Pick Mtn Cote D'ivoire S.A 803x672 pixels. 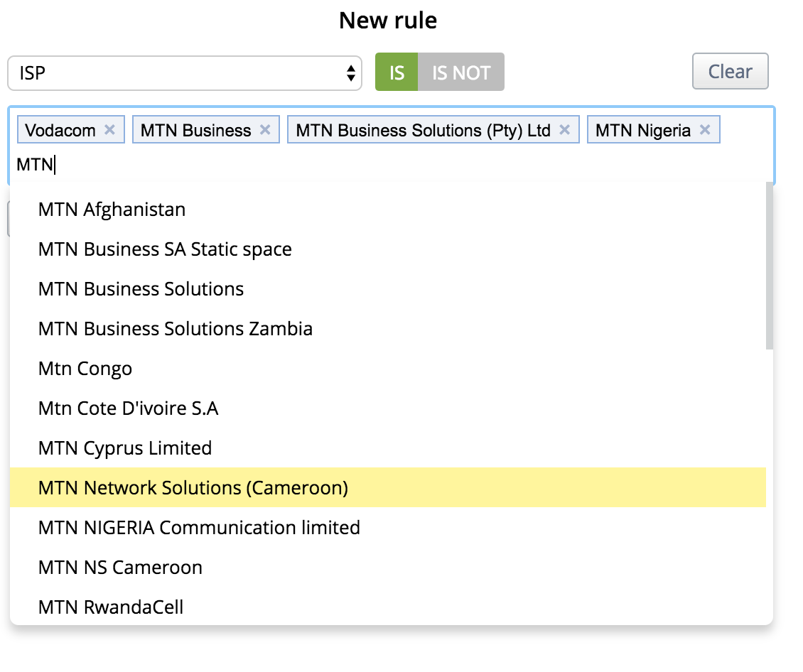388,408
